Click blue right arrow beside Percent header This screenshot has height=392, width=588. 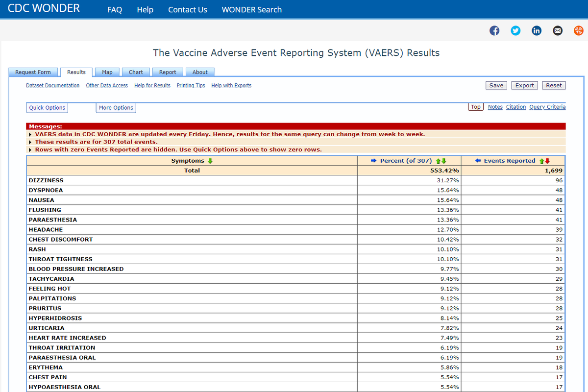[x=373, y=161]
